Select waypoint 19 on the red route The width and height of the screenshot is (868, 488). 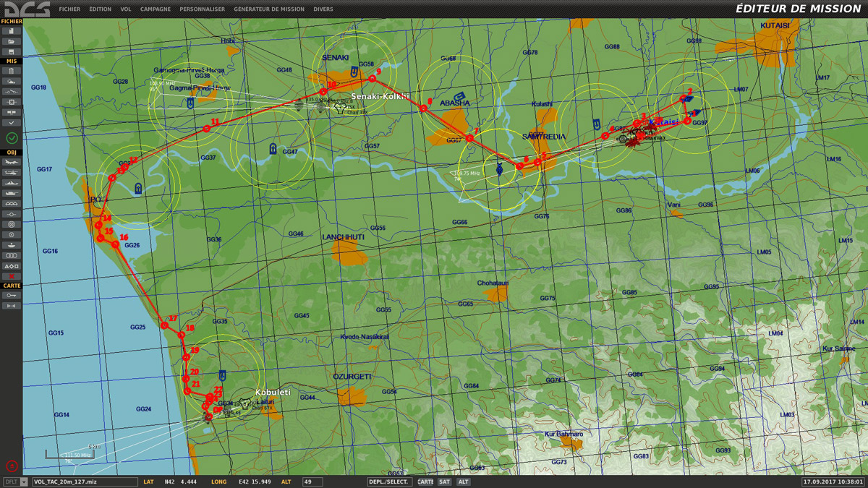(186, 357)
